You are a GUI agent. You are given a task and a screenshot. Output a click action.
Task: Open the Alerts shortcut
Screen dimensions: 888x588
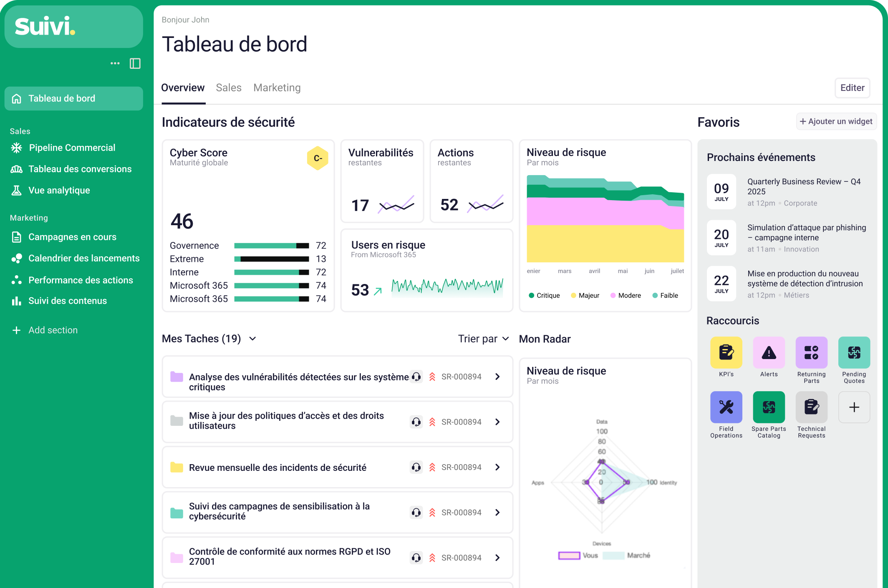click(769, 352)
